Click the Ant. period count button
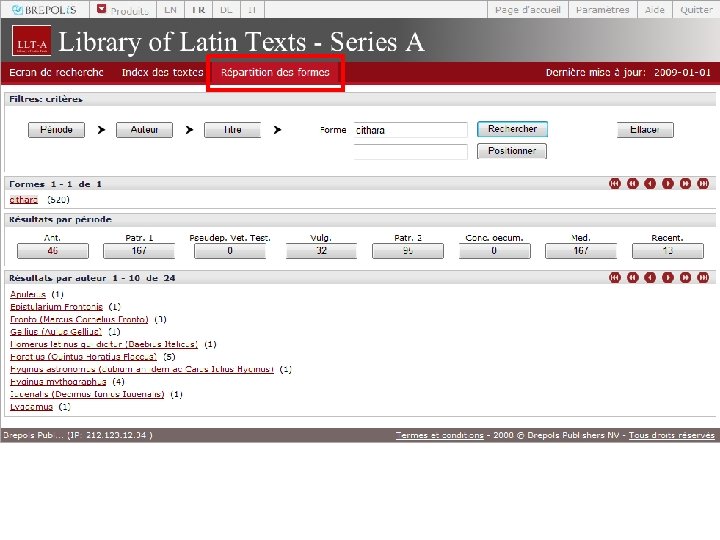 pyautogui.click(x=53, y=251)
